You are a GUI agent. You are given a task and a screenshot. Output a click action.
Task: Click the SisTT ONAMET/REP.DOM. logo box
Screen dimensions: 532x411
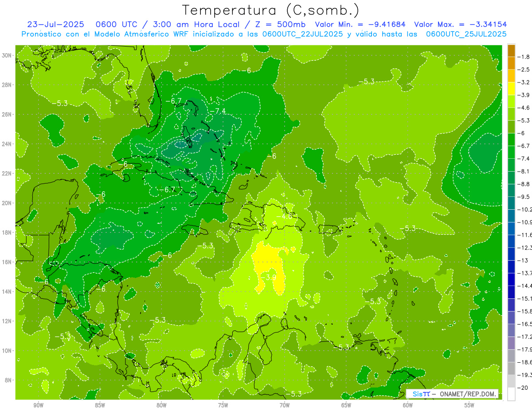point(453,394)
